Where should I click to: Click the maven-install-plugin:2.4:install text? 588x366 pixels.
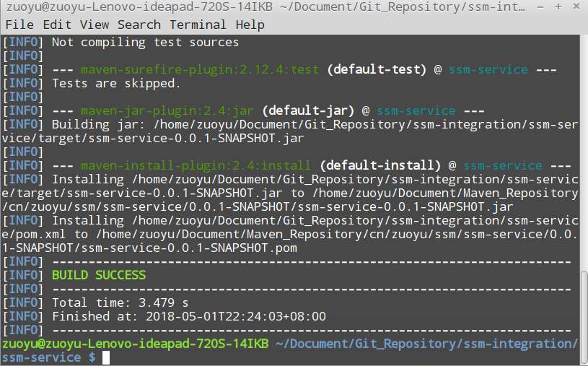click(196, 165)
